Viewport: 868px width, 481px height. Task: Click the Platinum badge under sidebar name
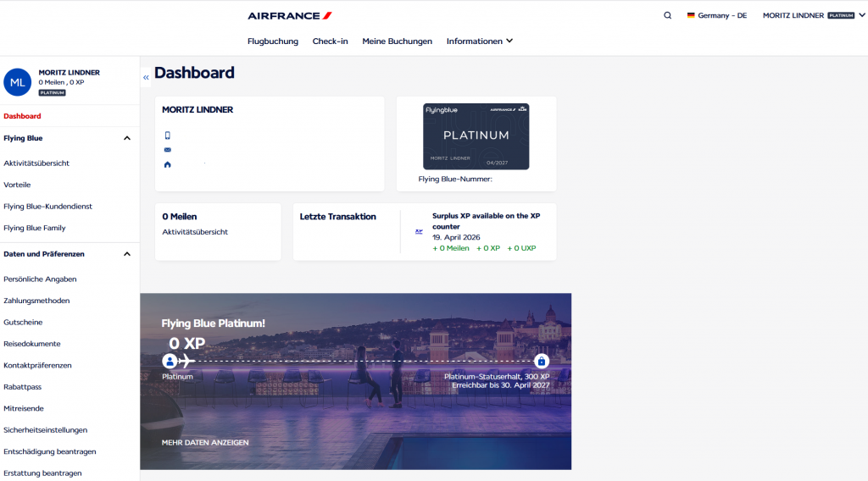coord(52,93)
